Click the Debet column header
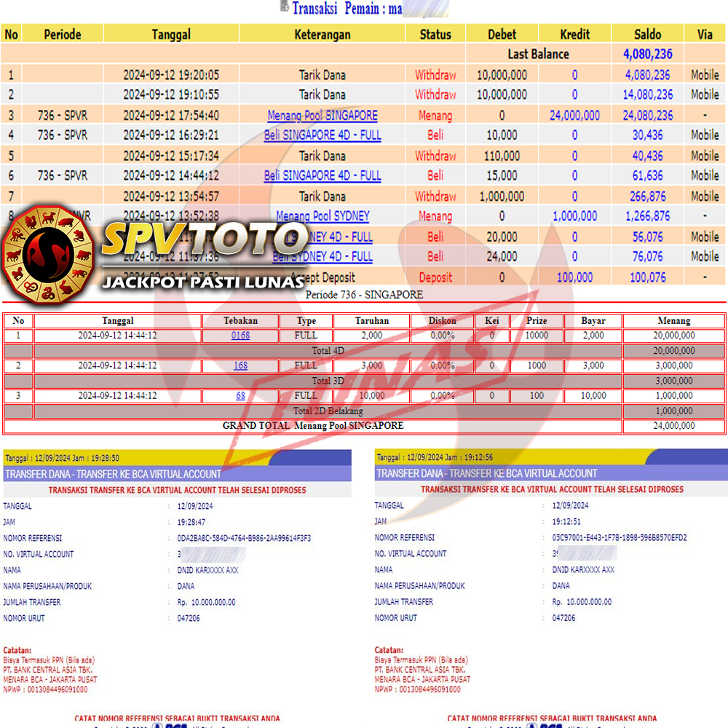This screenshot has width=728, height=728. 502,33
